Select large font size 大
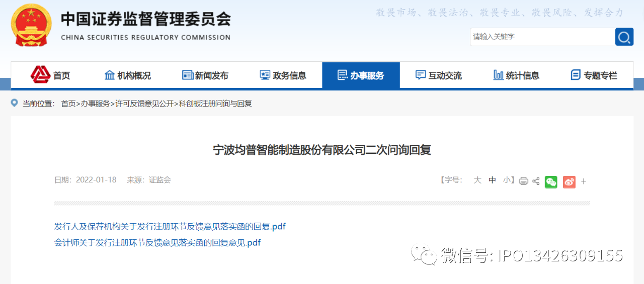This screenshot has height=284, width=644. pyautogui.click(x=477, y=180)
